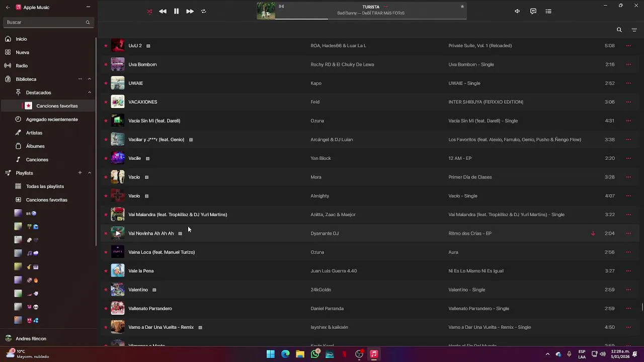This screenshot has width=644, height=362.
Task: Open the Radio section
Action: (x=22, y=66)
